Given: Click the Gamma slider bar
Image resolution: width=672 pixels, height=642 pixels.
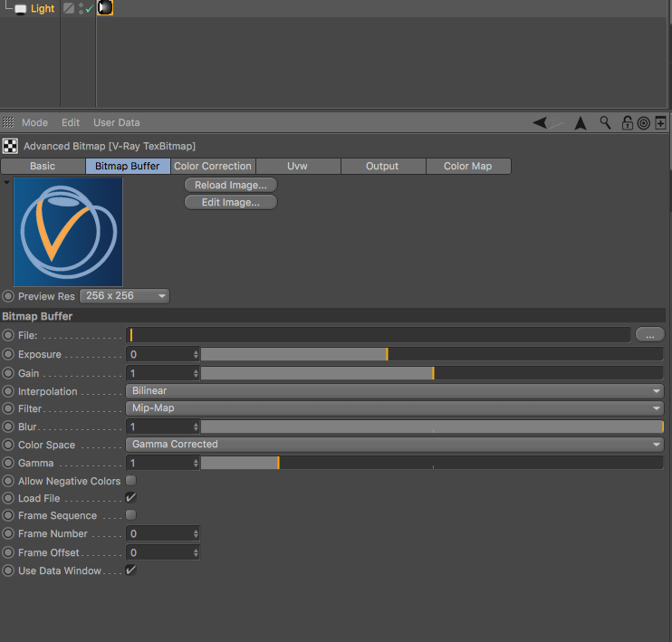Looking at the screenshot, I should click(x=432, y=463).
